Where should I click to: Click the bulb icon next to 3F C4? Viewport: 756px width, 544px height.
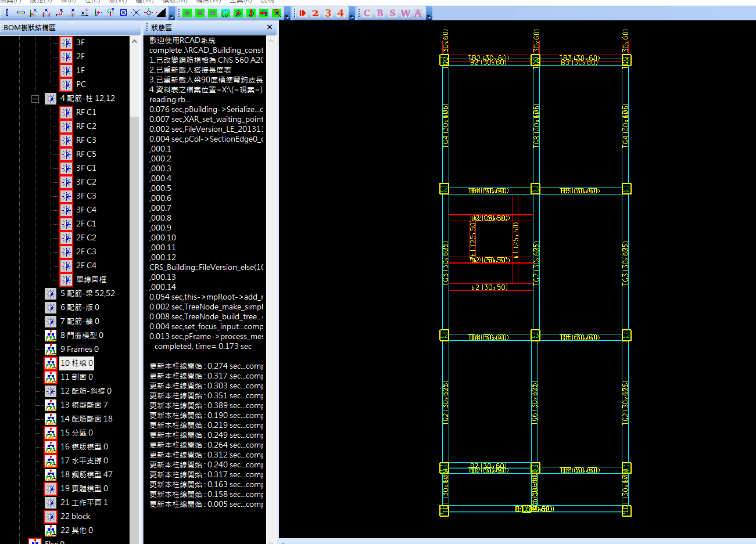coord(66,210)
